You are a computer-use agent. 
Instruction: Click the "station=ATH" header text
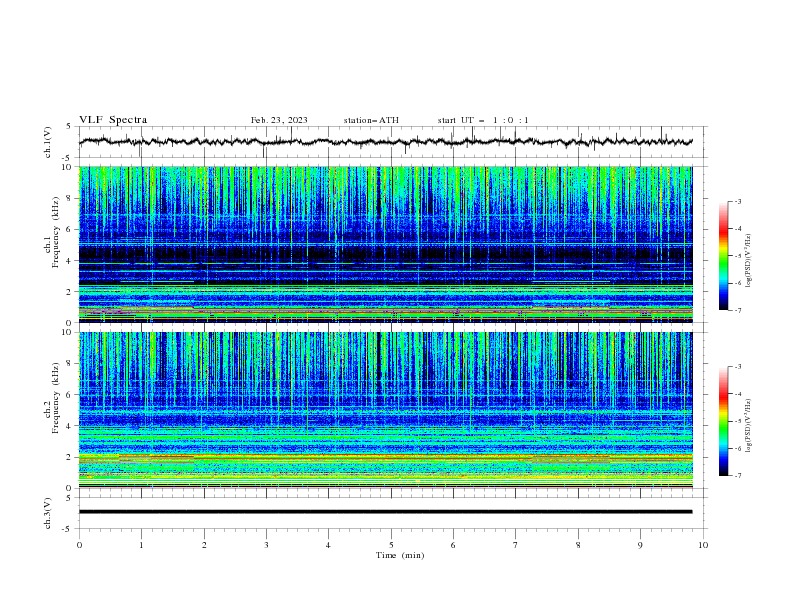[x=371, y=120]
